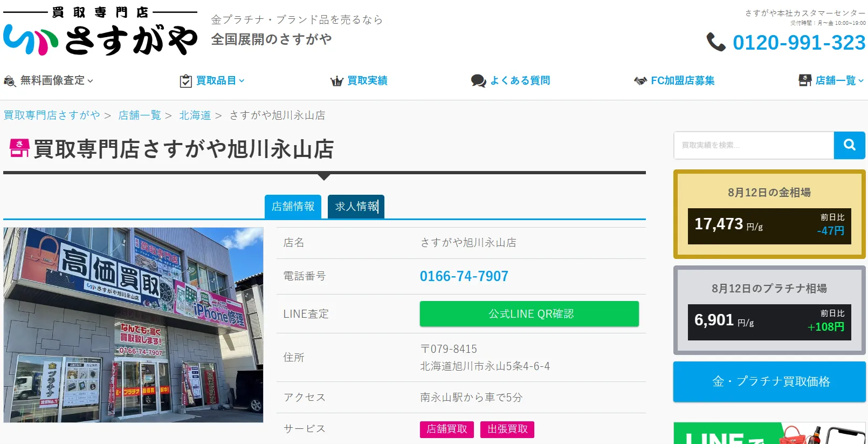Click the 公式LINE QR確認 button
Screen dimensions: 868x444
529,314
